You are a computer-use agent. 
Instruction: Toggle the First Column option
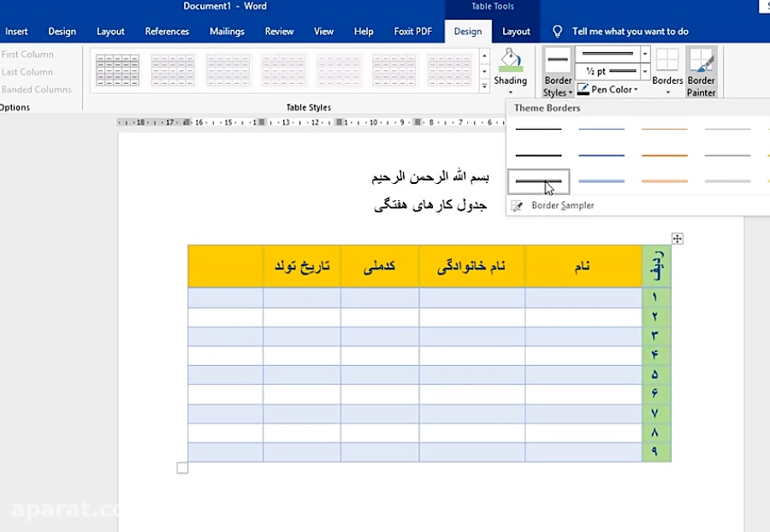[27, 55]
